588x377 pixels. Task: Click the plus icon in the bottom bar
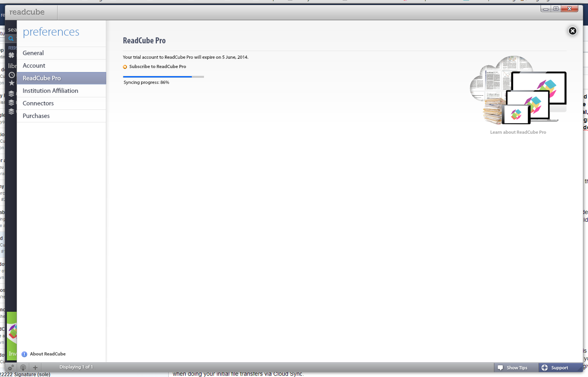click(35, 368)
